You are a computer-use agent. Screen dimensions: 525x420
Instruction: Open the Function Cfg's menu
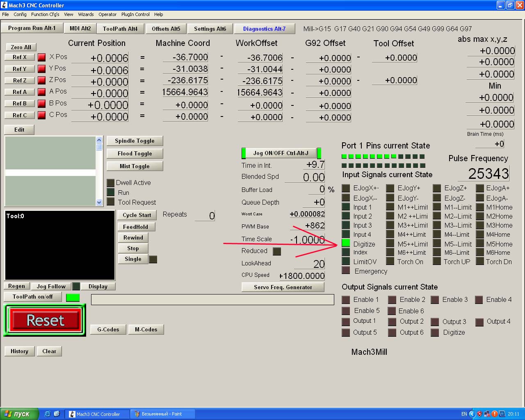[x=45, y=14]
